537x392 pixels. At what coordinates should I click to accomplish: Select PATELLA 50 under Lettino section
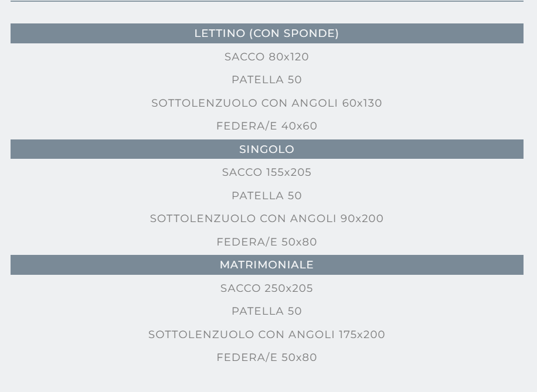click(x=267, y=80)
